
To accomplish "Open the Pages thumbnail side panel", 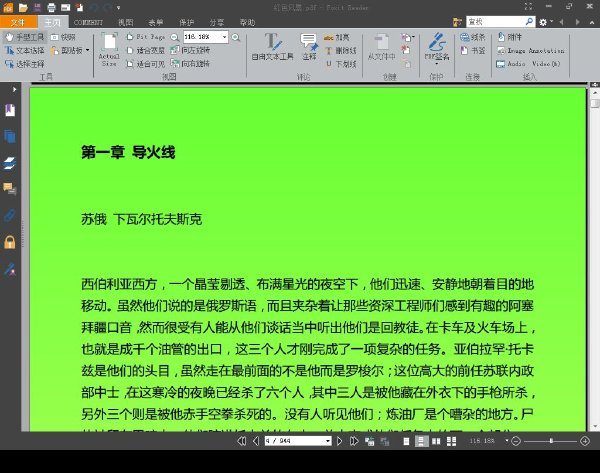I will click(x=10, y=136).
